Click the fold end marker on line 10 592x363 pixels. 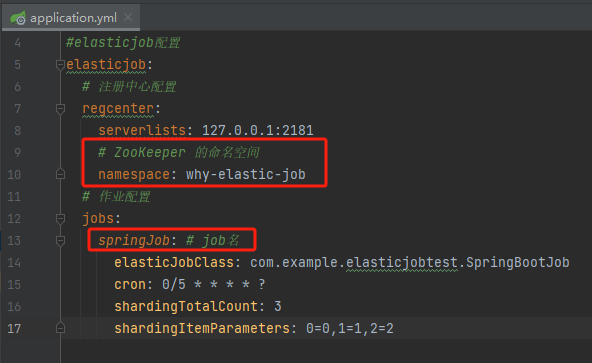pos(60,175)
